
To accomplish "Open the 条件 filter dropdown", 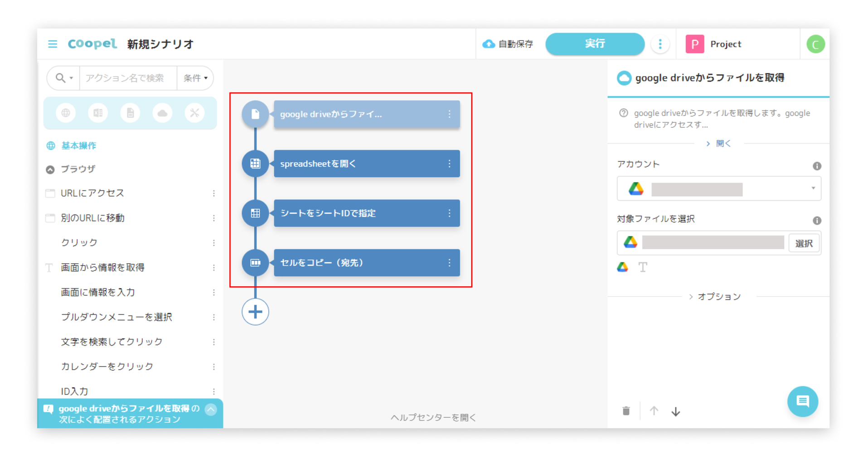I will 195,78.
